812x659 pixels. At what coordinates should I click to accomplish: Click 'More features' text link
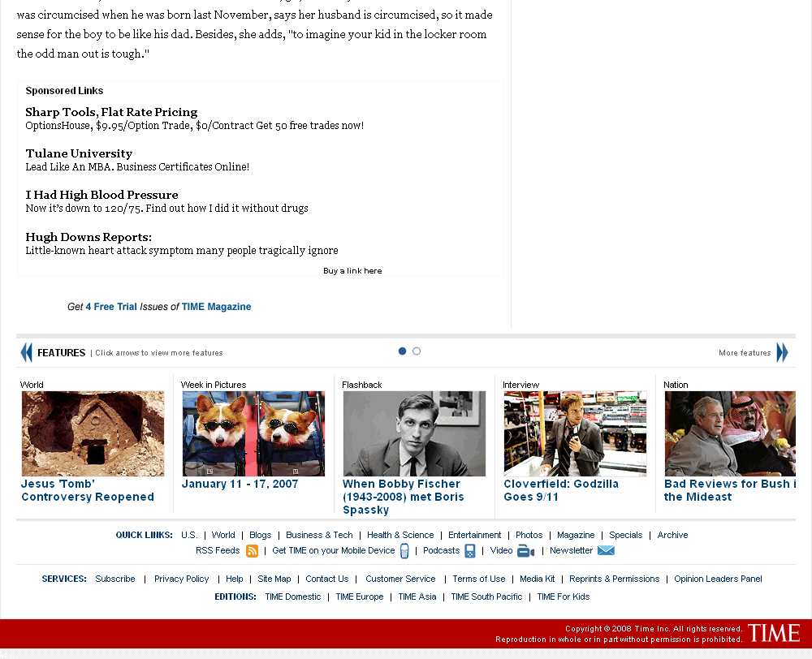pyautogui.click(x=745, y=352)
